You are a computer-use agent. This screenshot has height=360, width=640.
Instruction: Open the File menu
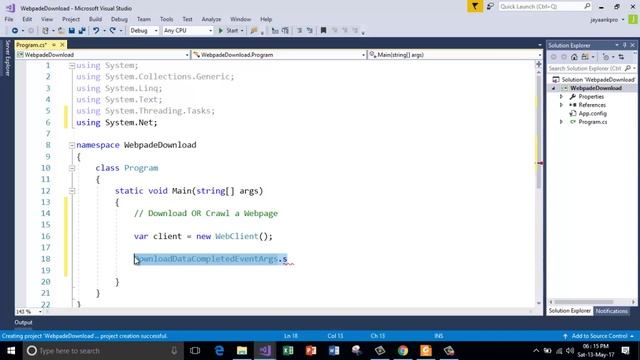point(9,19)
